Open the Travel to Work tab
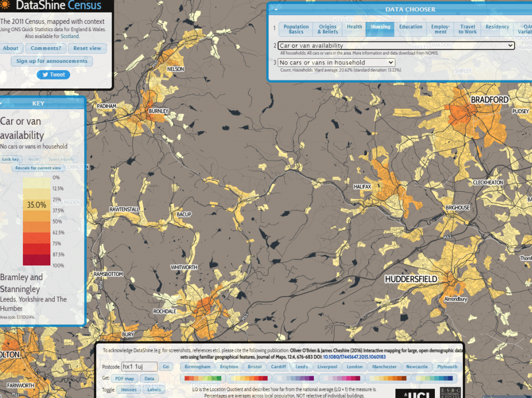This screenshot has height=398, width=532. coord(467,29)
